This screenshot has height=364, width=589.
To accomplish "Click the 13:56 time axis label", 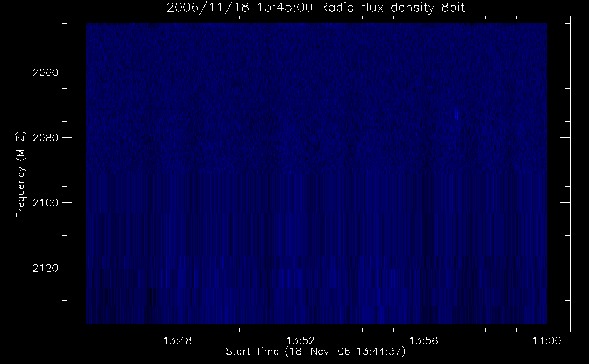I will tap(424, 341).
